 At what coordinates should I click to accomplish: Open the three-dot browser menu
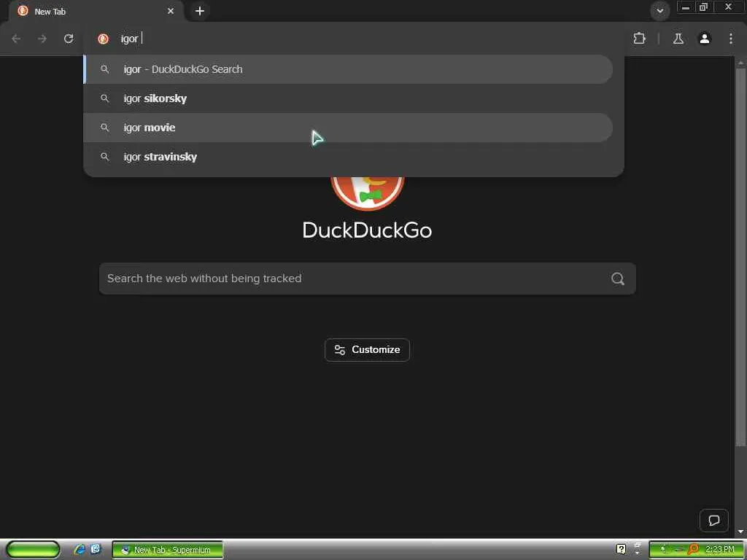pyautogui.click(x=731, y=39)
